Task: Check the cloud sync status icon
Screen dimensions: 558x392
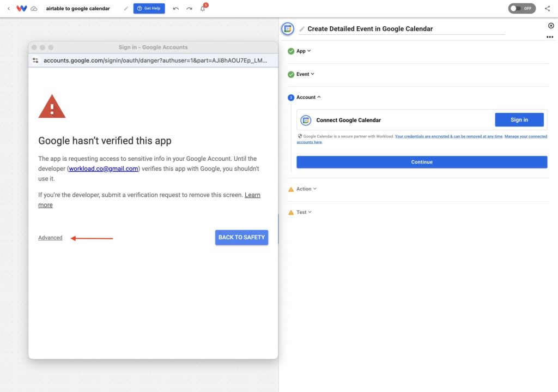Action: pyautogui.click(x=34, y=9)
